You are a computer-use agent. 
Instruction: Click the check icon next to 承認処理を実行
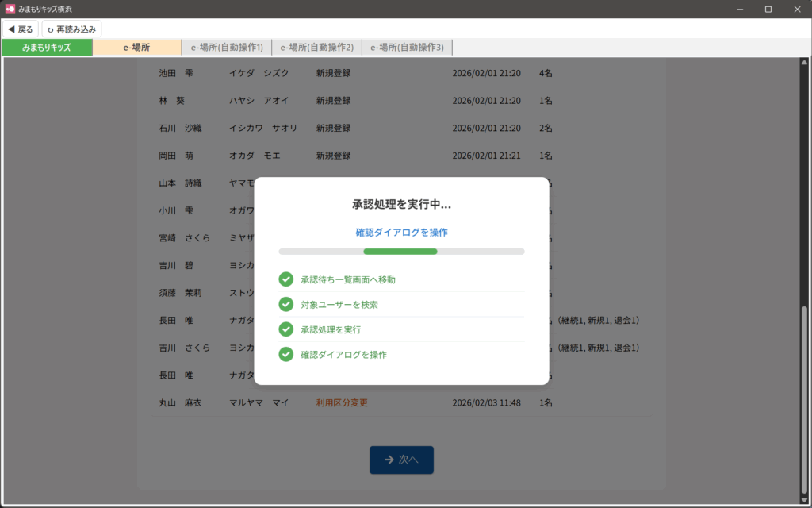click(286, 329)
